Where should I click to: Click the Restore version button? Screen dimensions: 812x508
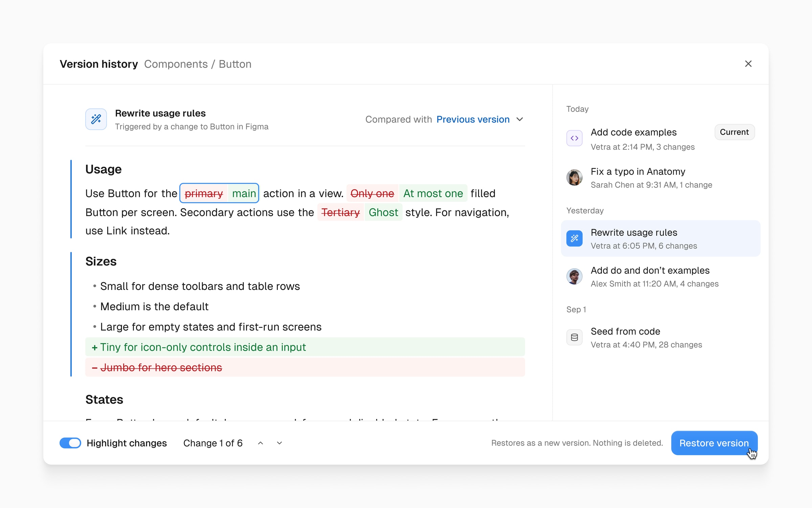click(x=714, y=443)
